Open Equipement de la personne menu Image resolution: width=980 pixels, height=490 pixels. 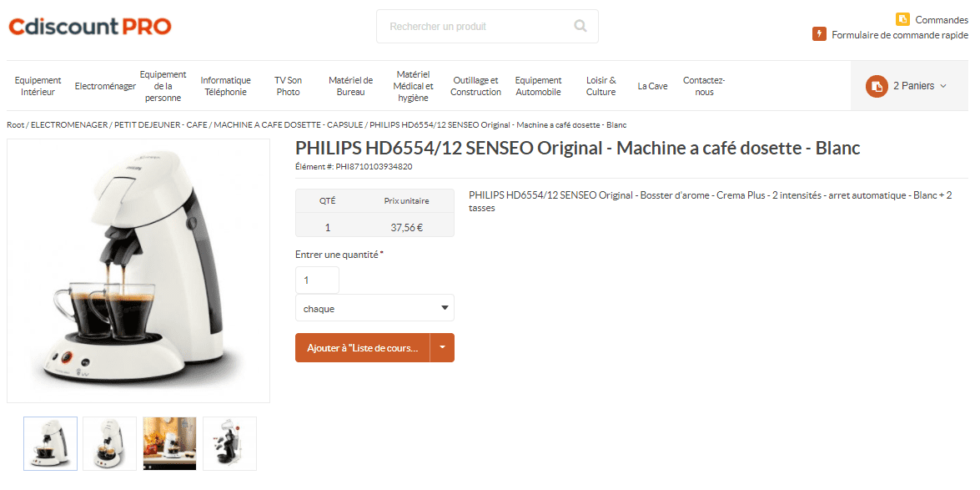[x=163, y=86]
